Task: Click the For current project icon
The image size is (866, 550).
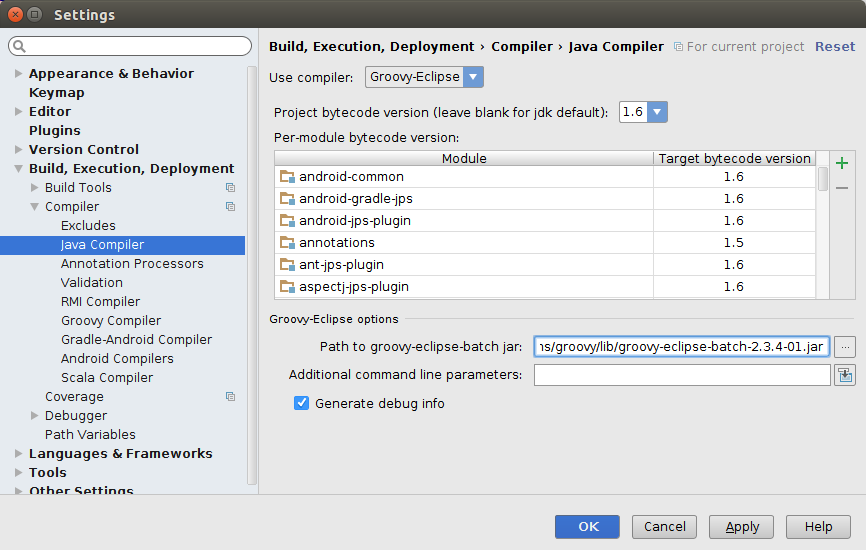Action: click(678, 47)
